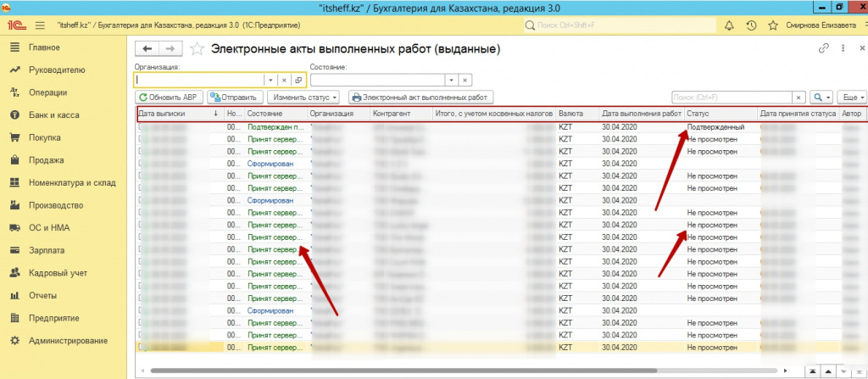This screenshot has height=379, width=868.
Task: Sort by Автор column header
Action: coord(853,113)
